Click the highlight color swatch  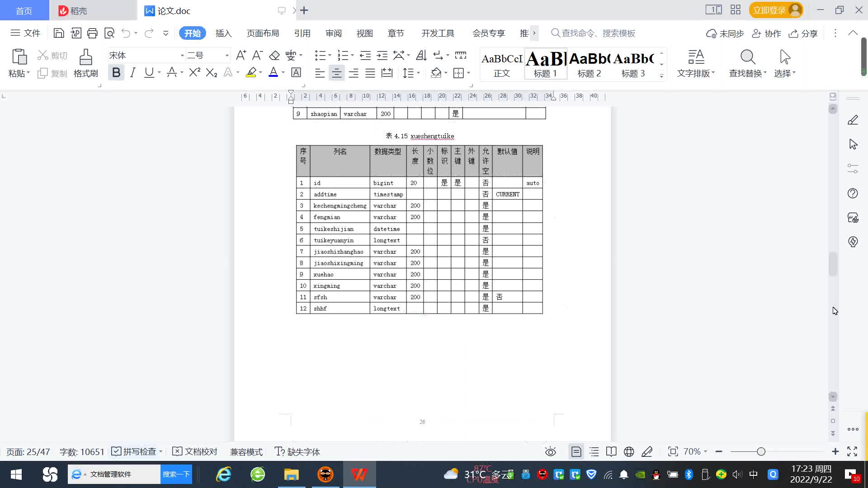tap(251, 72)
